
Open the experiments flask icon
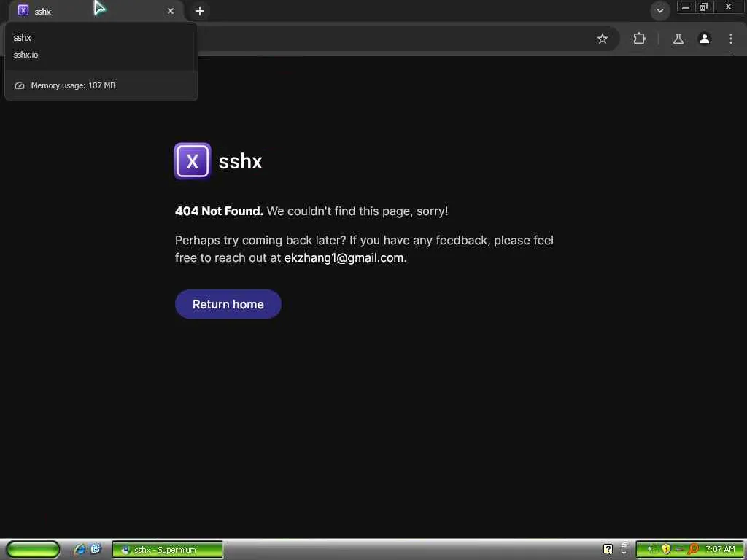[678, 39]
